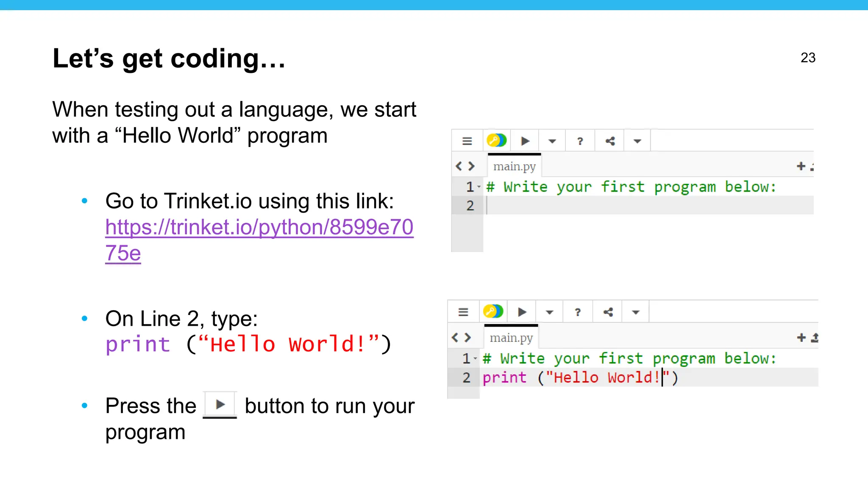Open the trinket.io python hyperlink
Screen dimensions: 868x488
259,227
